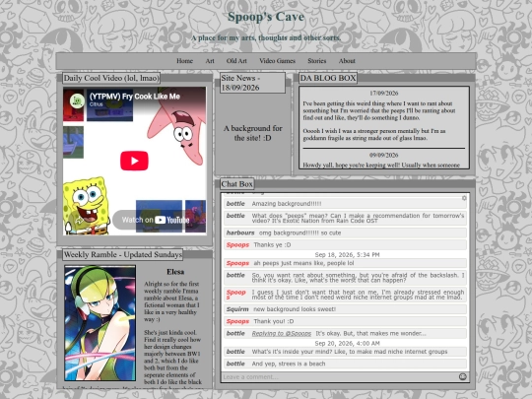Image resolution: width=532 pixels, height=399 pixels.
Task: Click bottle's 'strees is a beach' message
Action: coord(345,364)
